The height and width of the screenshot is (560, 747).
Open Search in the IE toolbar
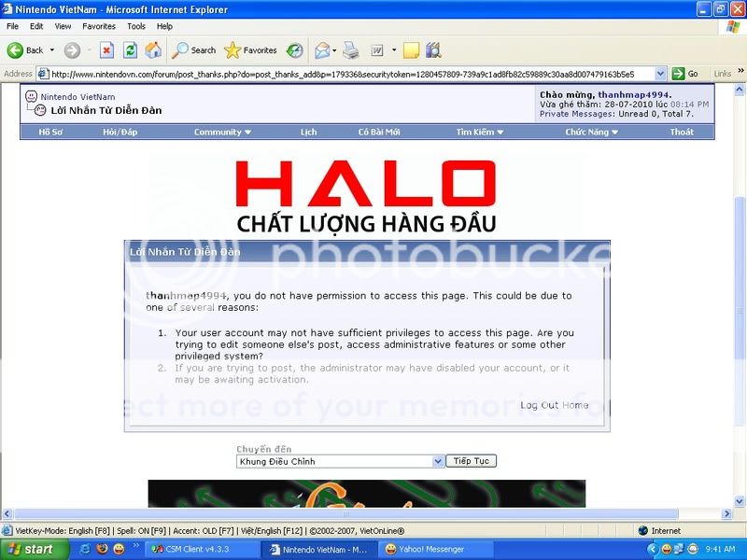[x=194, y=50]
